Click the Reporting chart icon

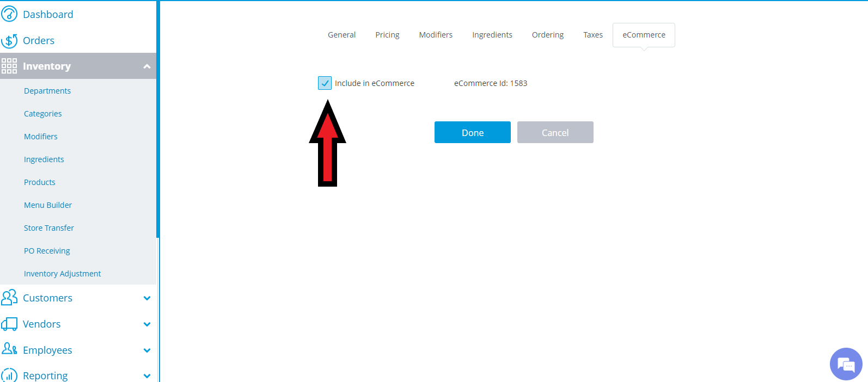[9, 375]
